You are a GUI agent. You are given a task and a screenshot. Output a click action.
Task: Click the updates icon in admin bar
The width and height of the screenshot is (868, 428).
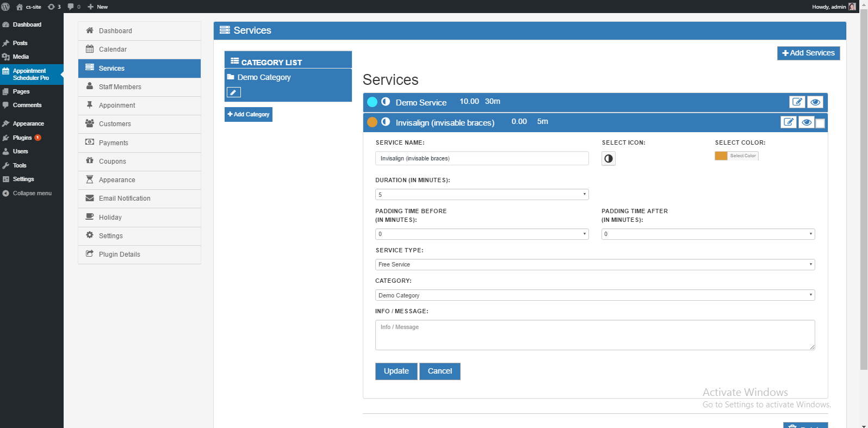coord(51,7)
